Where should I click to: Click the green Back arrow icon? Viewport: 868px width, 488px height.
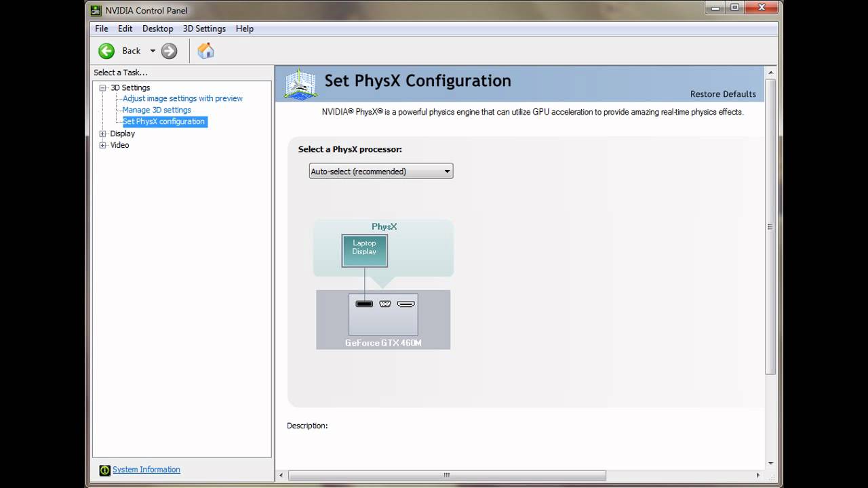click(106, 51)
